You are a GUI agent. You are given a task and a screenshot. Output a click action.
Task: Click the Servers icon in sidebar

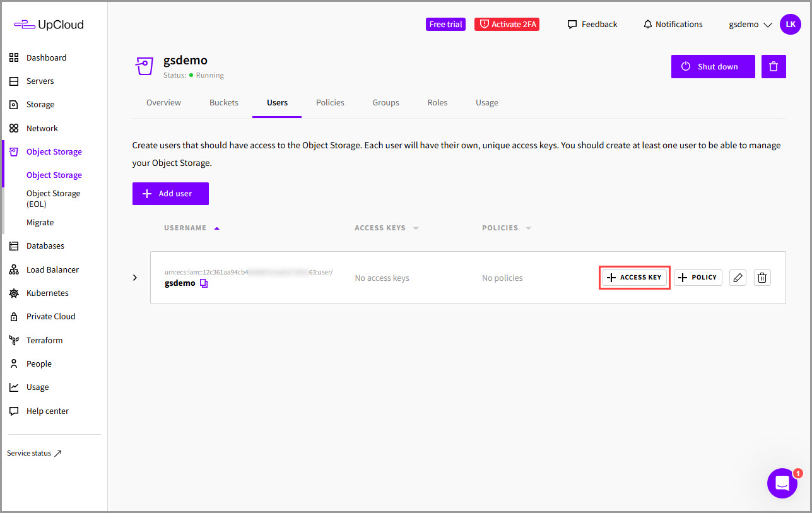click(x=14, y=81)
